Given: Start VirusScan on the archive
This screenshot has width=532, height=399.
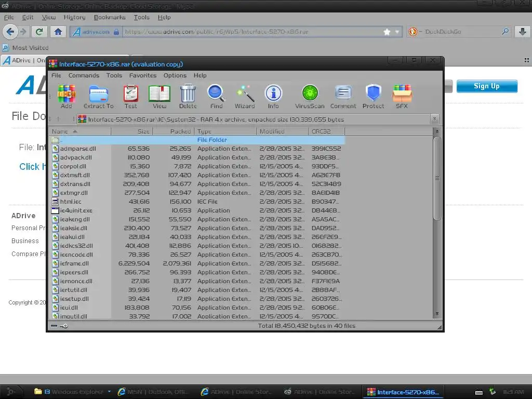Looking at the screenshot, I should tap(310, 96).
